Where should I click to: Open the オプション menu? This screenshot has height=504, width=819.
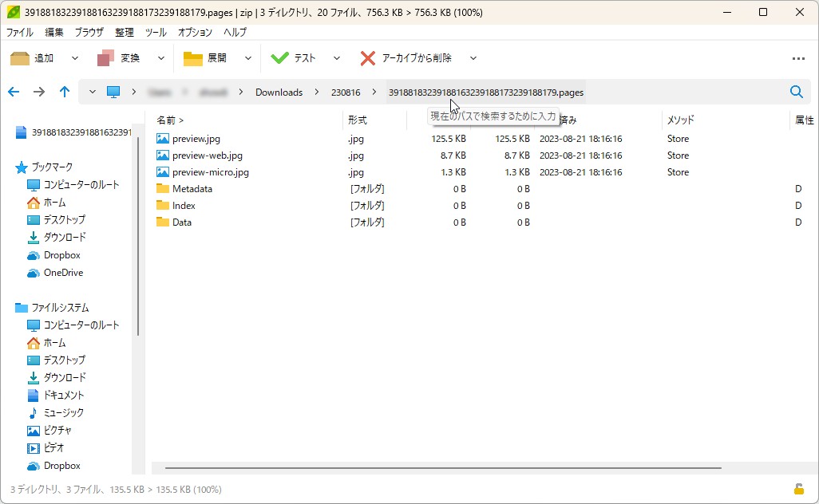pos(195,33)
